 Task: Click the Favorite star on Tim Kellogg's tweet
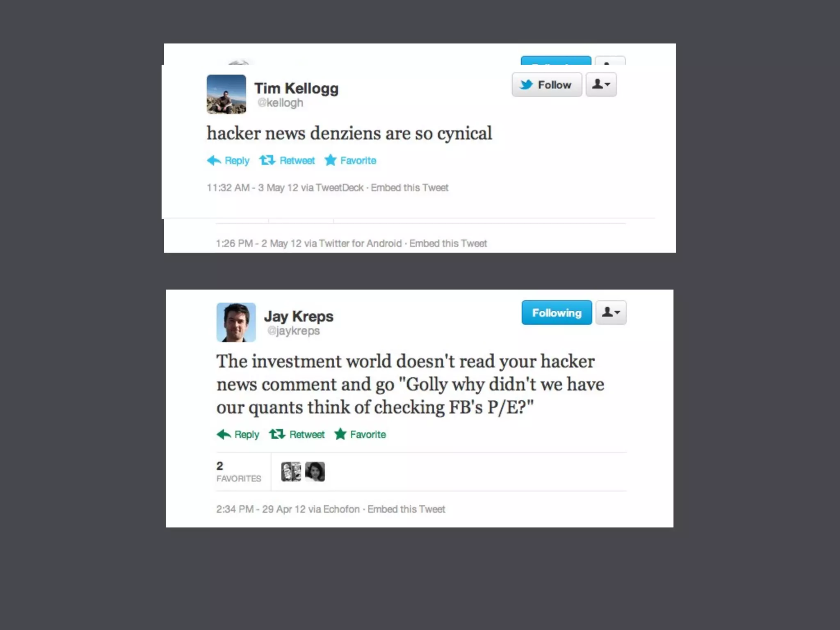(x=330, y=160)
